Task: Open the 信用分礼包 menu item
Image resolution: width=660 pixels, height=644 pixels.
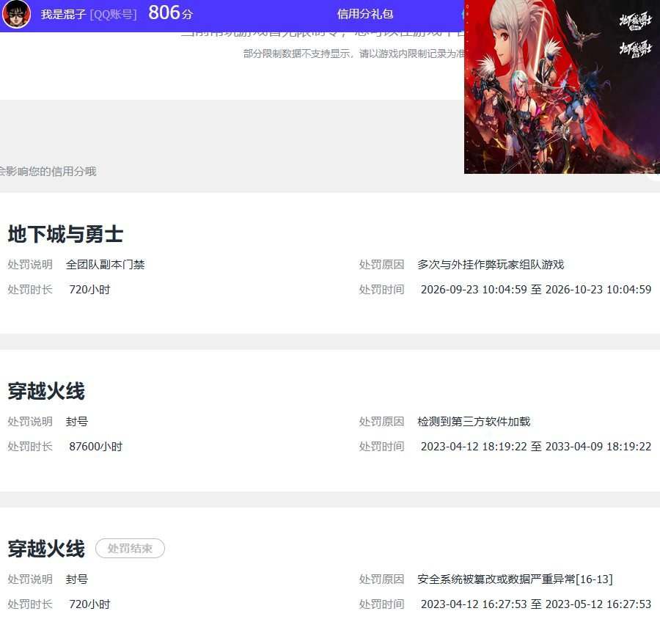Action: pyautogui.click(x=365, y=15)
